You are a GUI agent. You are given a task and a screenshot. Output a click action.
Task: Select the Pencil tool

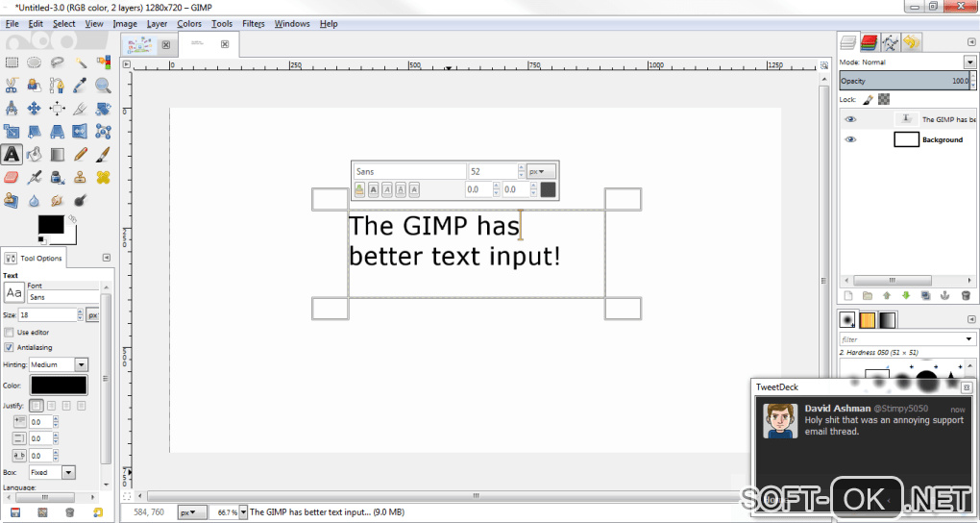[x=81, y=154]
